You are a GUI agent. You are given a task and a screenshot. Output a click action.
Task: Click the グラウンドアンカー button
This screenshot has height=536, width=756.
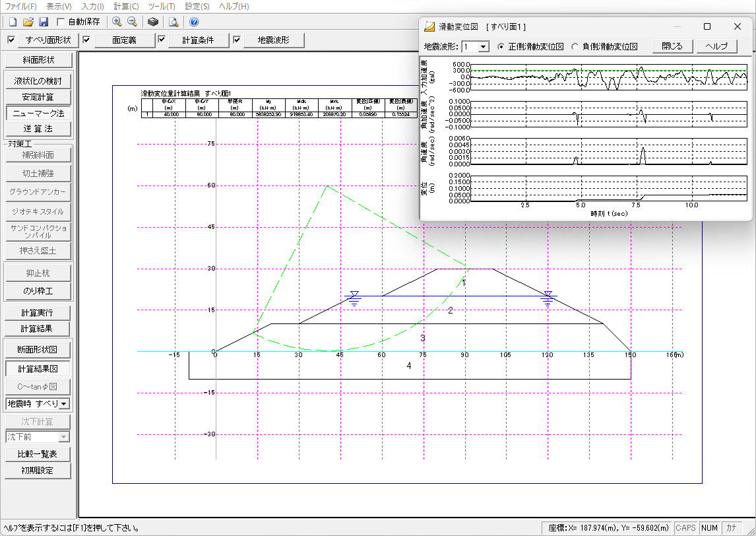[38, 191]
